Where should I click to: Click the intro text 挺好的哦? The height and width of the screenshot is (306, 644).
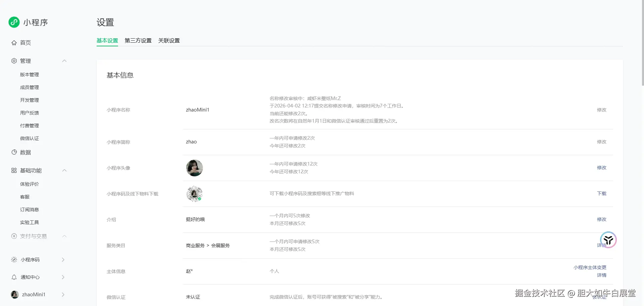pyautogui.click(x=196, y=219)
